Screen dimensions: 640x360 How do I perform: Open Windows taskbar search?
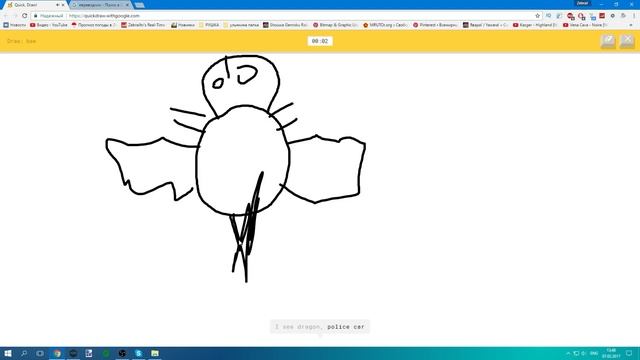[24, 353]
